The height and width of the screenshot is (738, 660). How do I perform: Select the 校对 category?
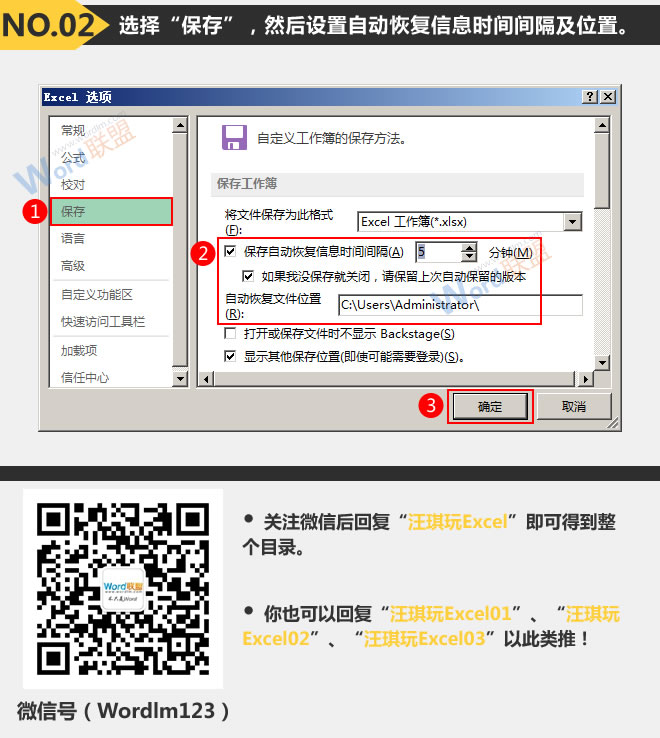(73, 184)
